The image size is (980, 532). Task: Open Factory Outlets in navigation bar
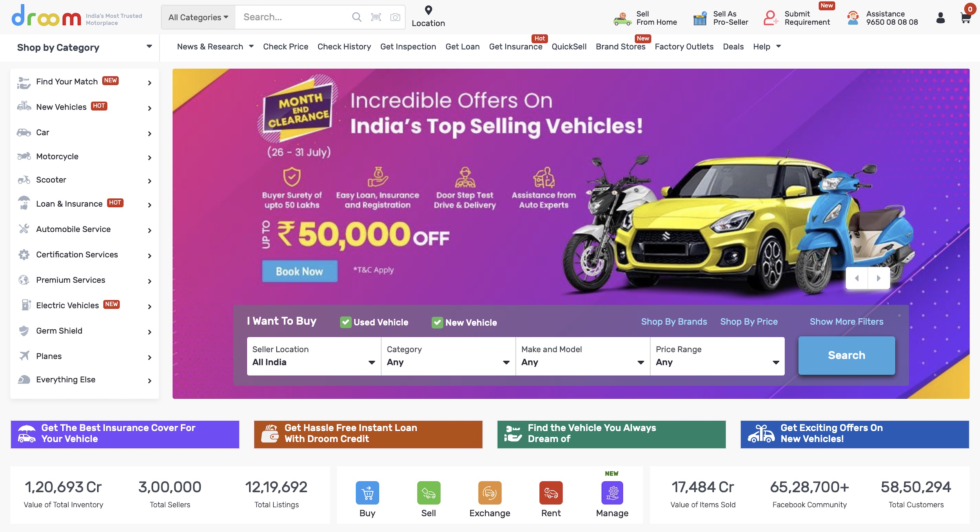point(684,47)
